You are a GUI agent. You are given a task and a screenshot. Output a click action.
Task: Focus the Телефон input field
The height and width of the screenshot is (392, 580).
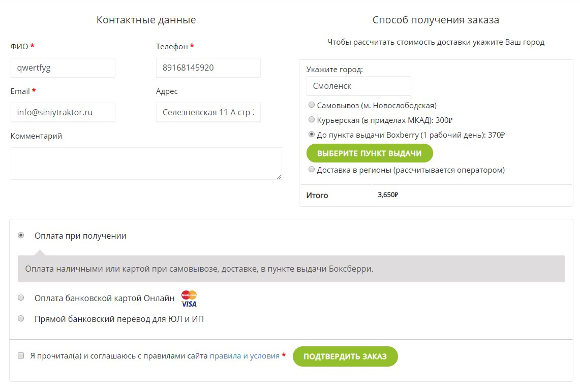point(208,68)
